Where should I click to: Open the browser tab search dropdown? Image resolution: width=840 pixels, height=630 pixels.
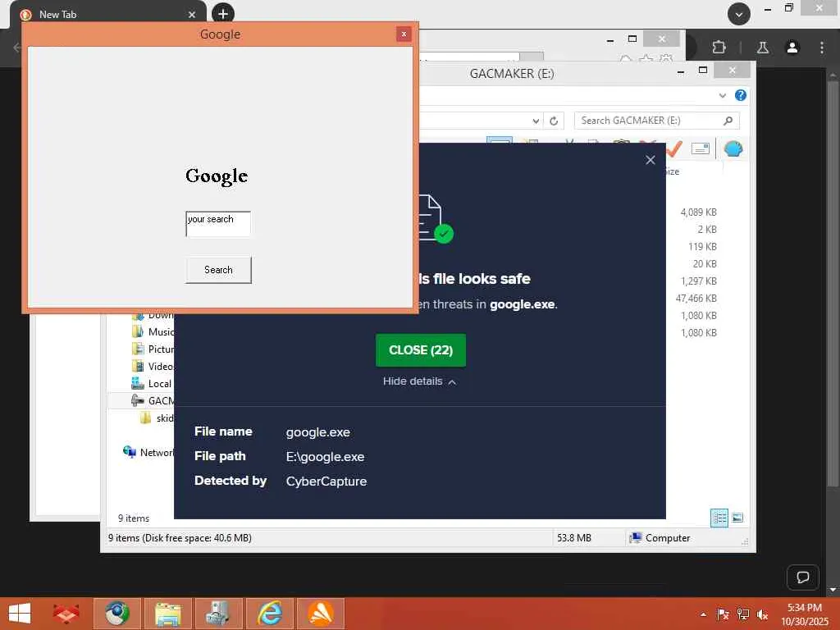tap(739, 14)
